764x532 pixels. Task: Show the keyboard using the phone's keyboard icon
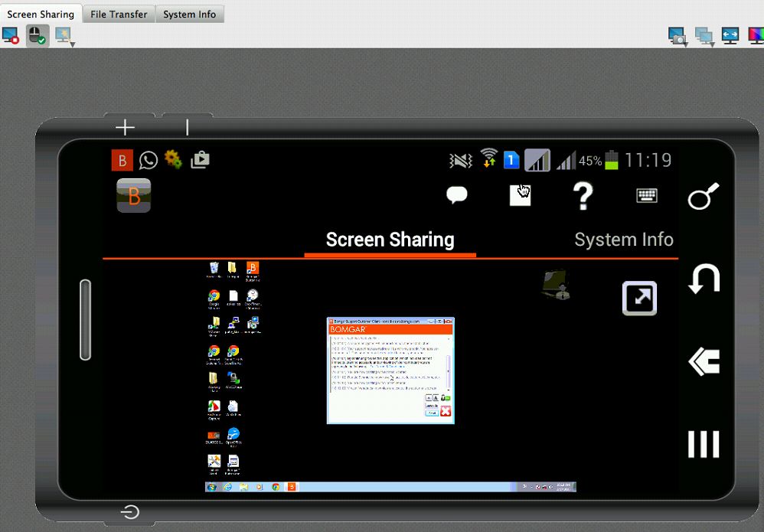(647, 196)
